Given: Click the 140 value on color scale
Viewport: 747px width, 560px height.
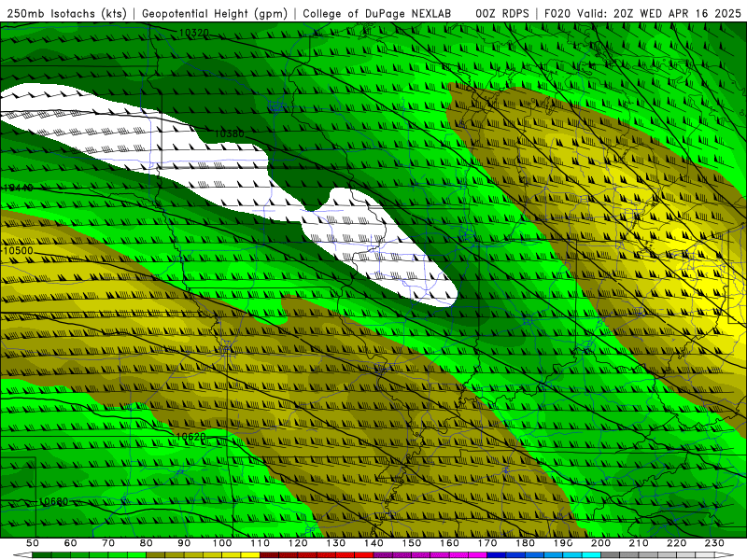Looking at the screenshot, I should [x=374, y=543].
